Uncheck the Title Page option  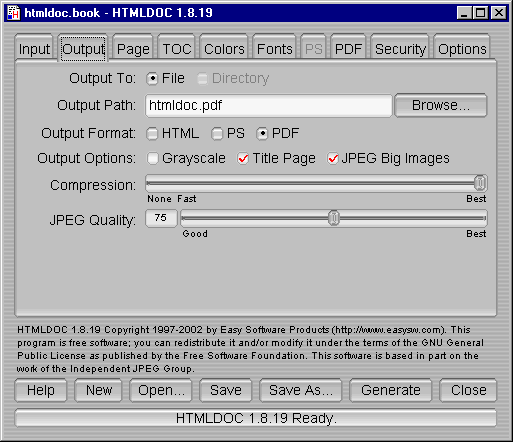click(243, 158)
